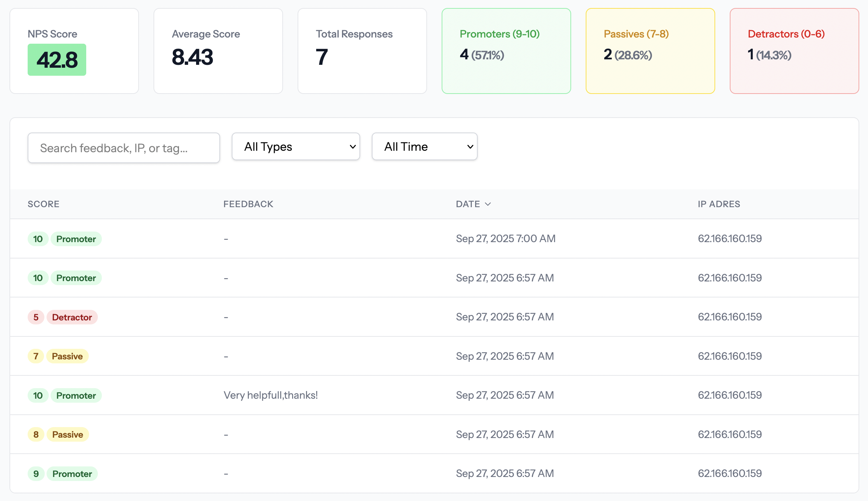868x501 pixels.
Task: Filter by the Detractors (0-6) card
Action: pyautogui.click(x=794, y=50)
